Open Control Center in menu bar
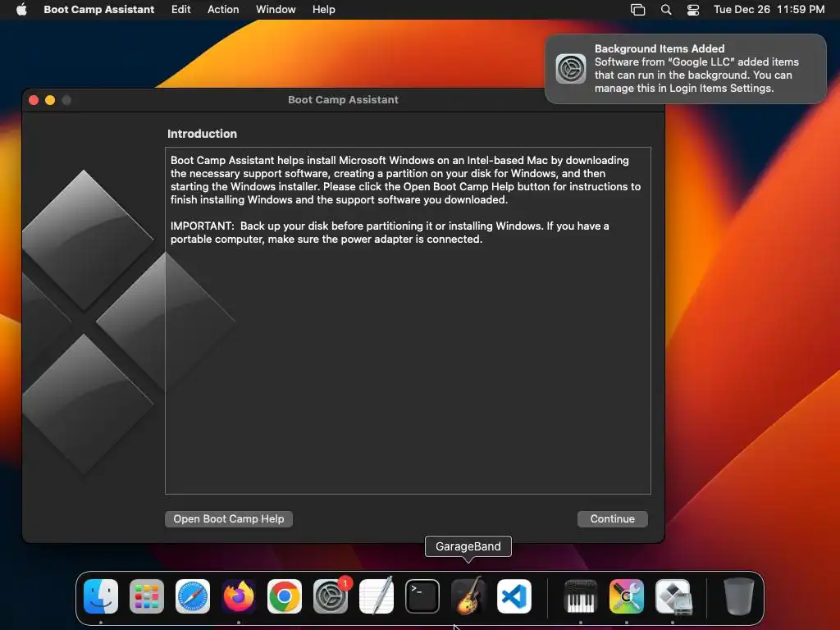 click(x=693, y=9)
